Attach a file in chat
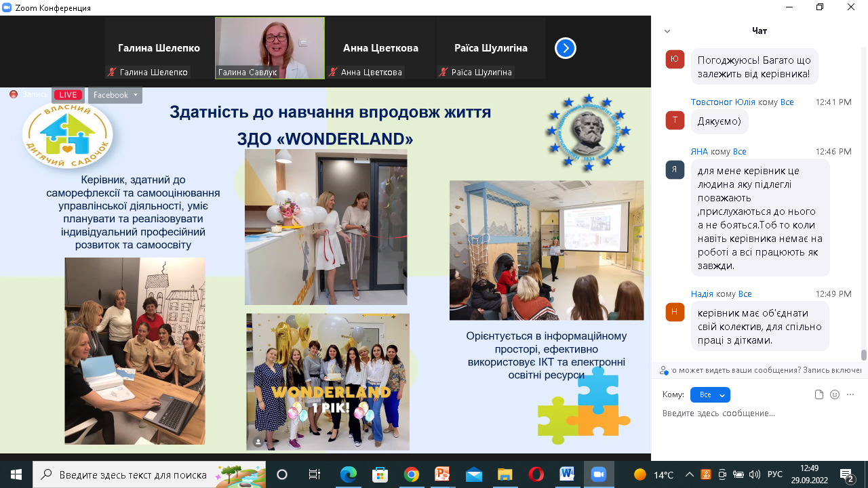 (818, 394)
